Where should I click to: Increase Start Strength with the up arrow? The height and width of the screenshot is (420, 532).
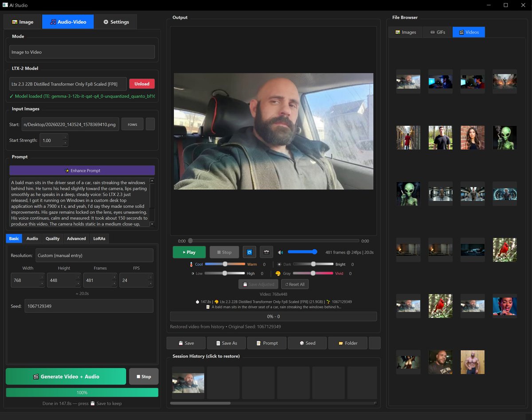coord(65,137)
